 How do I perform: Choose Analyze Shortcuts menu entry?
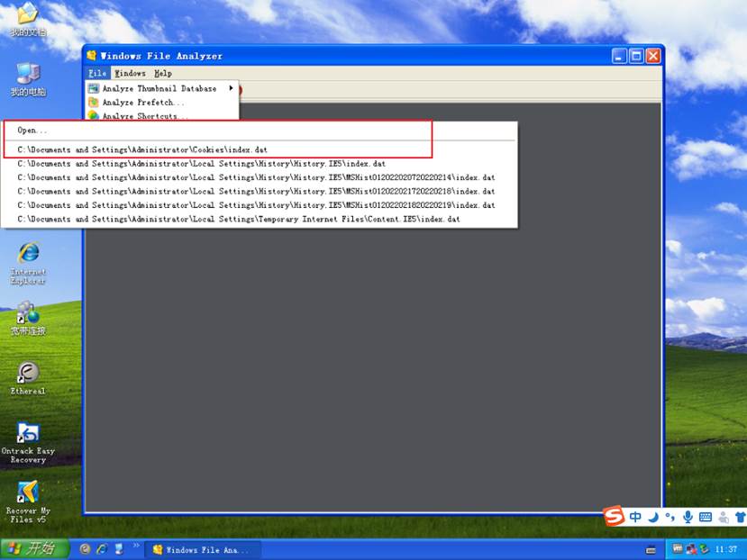(x=162, y=115)
